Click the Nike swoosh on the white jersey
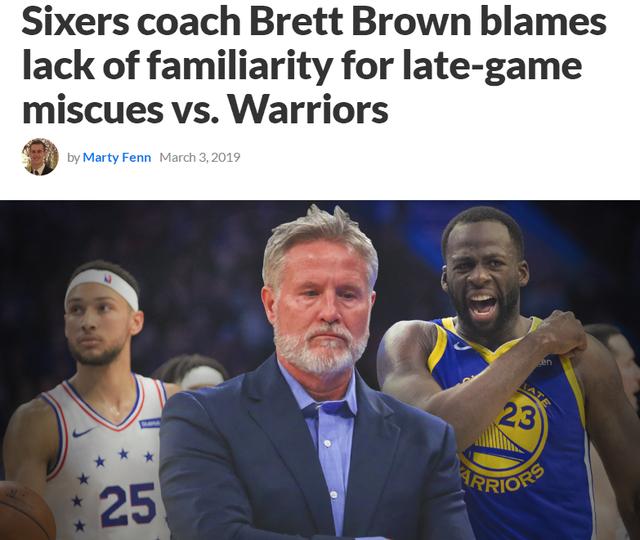The image size is (640, 540). pos(82,432)
